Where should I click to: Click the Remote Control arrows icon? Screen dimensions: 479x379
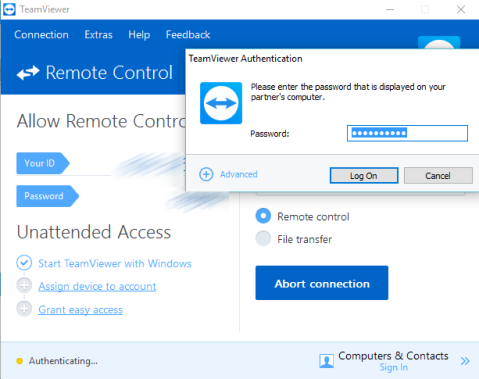click(x=28, y=73)
